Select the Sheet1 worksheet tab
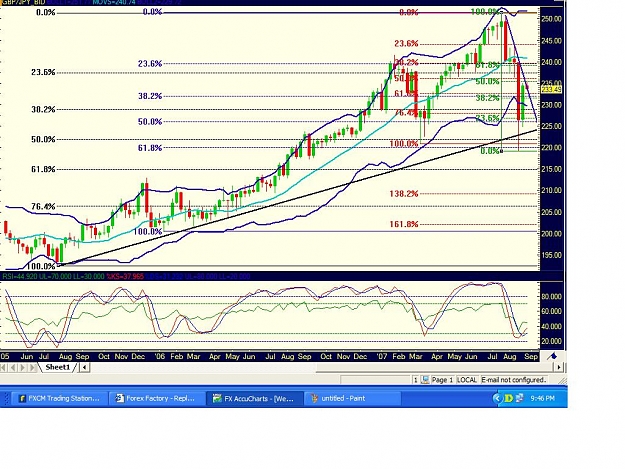The image size is (625, 469). click(x=57, y=367)
